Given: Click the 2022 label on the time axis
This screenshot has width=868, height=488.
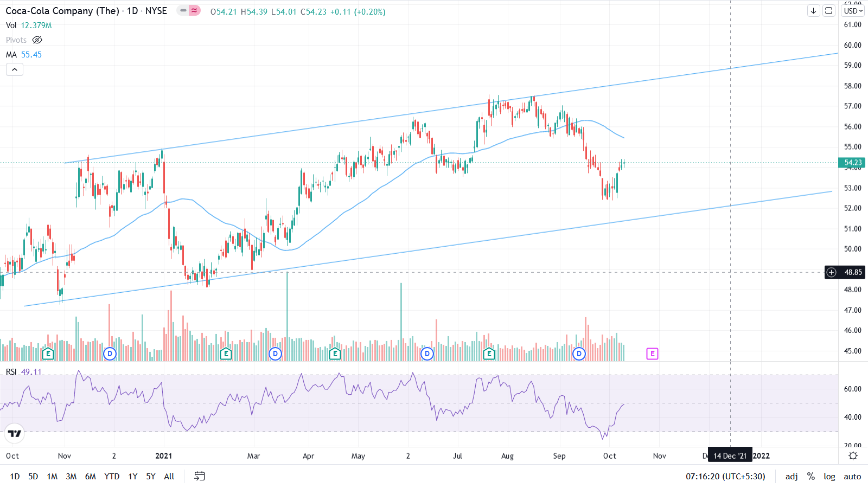Looking at the screenshot, I should coord(761,455).
